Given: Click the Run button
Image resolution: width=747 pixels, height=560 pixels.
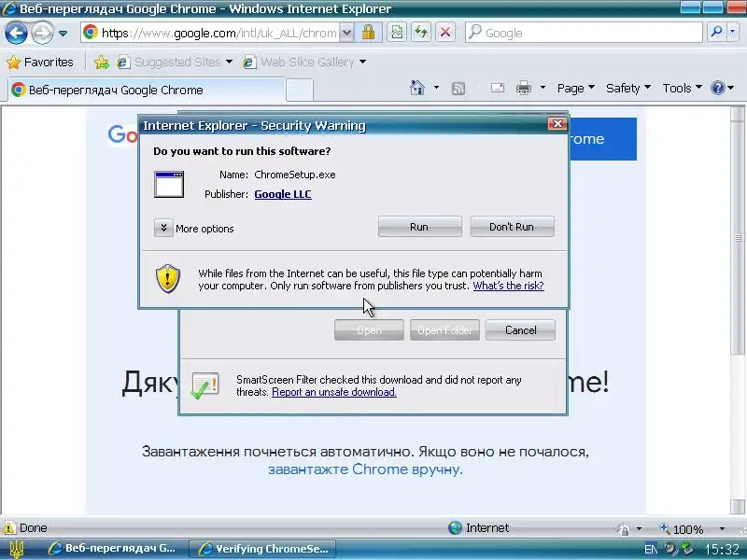Looking at the screenshot, I should click(419, 227).
